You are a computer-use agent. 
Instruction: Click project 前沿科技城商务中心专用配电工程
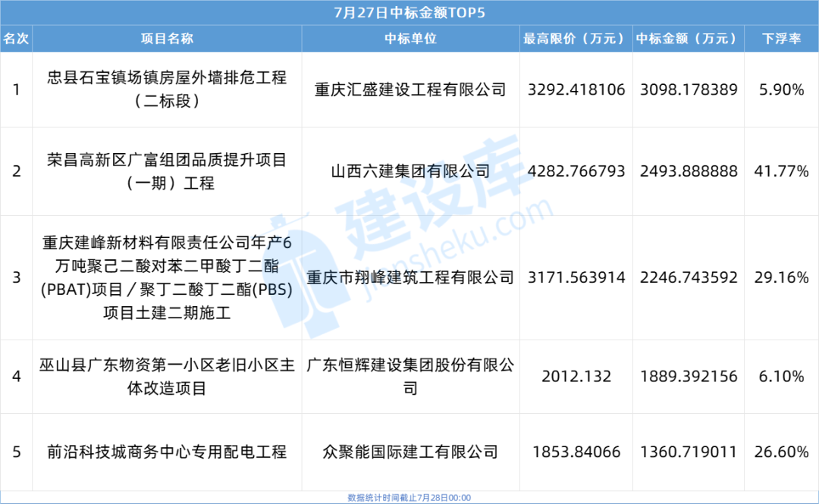pyautogui.click(x=167, y=452)
